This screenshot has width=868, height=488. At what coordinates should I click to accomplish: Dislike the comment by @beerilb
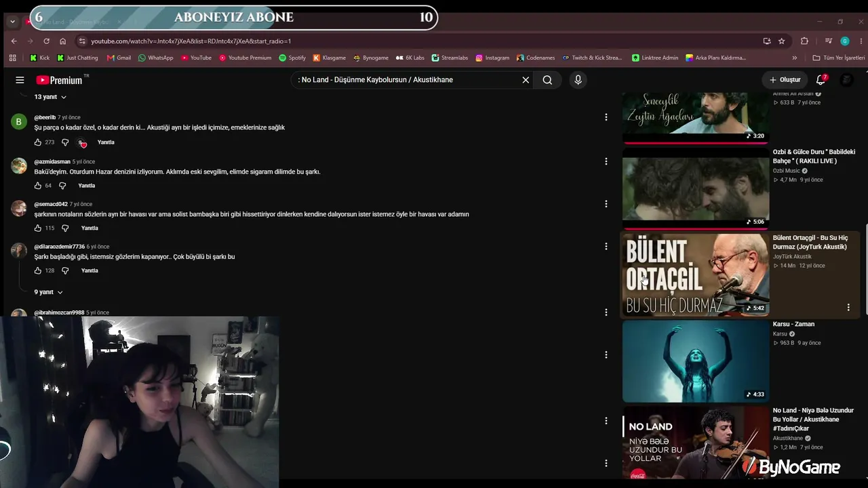click(x=65, y=142)
